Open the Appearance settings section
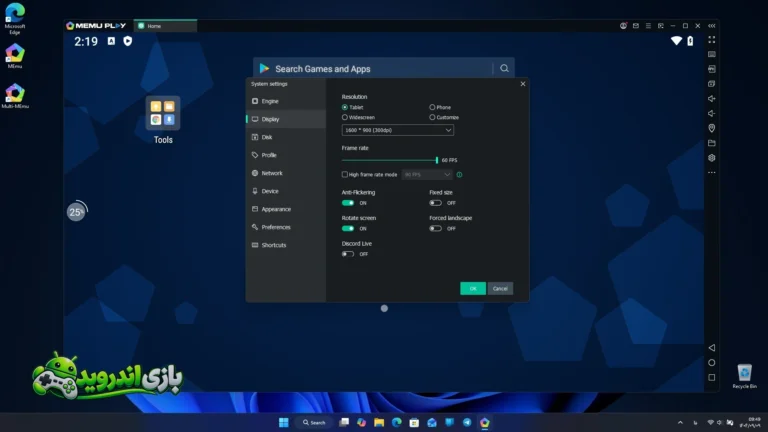 coord(286,209)
